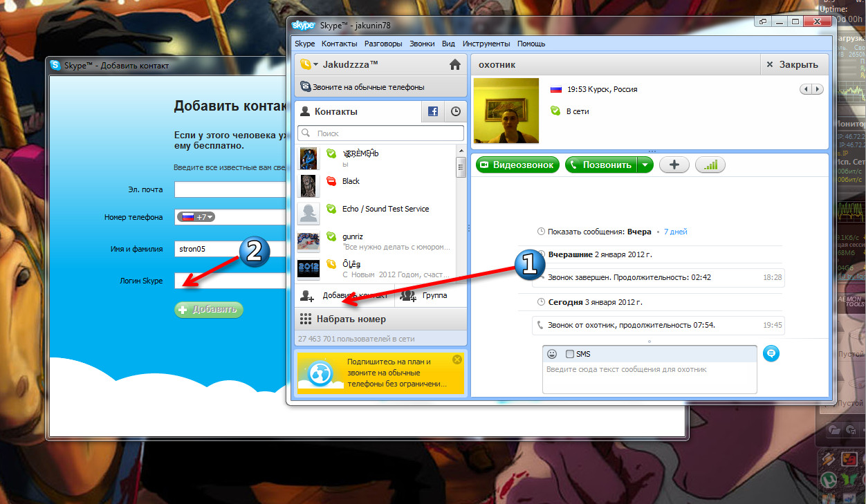
Task: Expand the Позвонить dropdown arrow
Action: pos(645,165)
